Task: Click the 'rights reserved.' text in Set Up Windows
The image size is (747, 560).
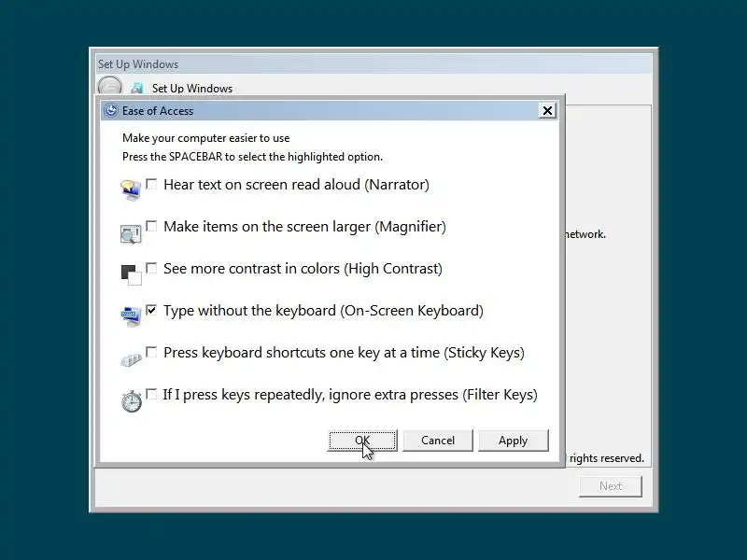Action: (x=606, y=458)
